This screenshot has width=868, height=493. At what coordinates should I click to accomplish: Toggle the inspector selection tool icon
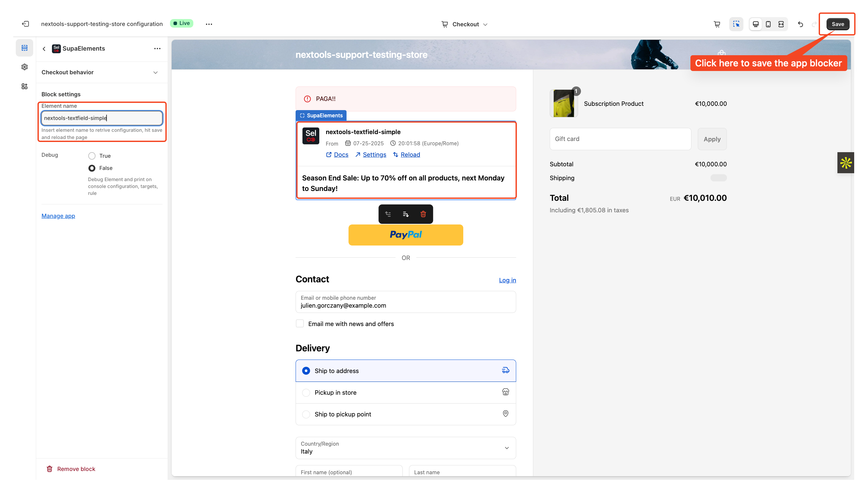736,24
